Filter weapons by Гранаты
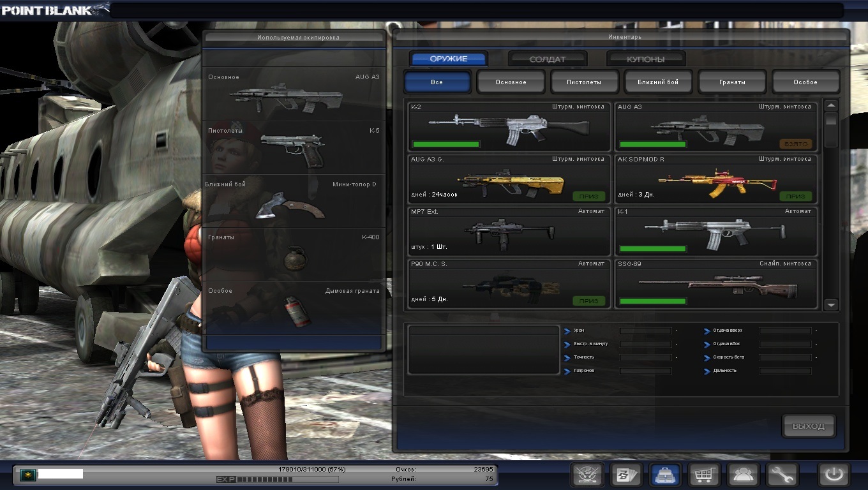Viewport: 868px width, 490px height. click(732, 82)
